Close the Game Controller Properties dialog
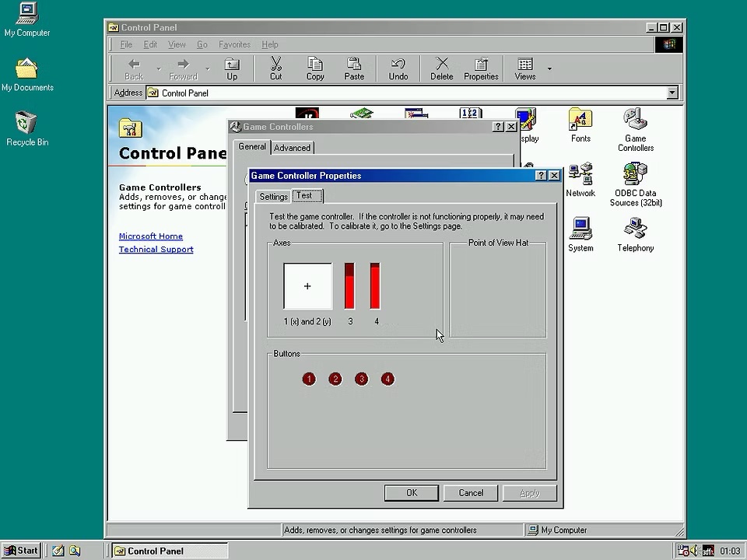The width and height of the screenshot is (747, 560). tap(555, 175)
